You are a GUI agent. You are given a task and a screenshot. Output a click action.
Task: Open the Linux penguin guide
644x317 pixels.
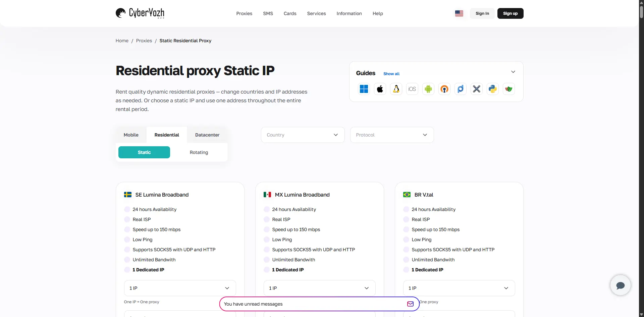396,89
